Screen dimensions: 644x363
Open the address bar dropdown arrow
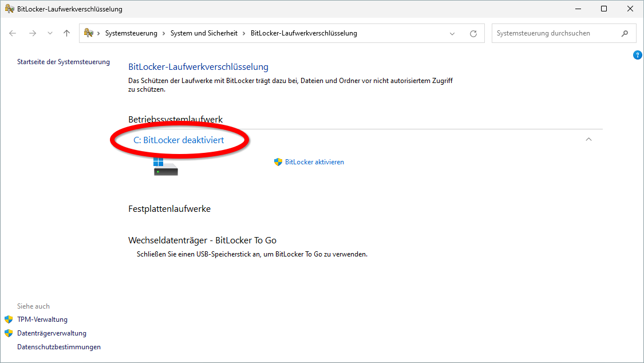pyautogui.click(x=452, y=33)
